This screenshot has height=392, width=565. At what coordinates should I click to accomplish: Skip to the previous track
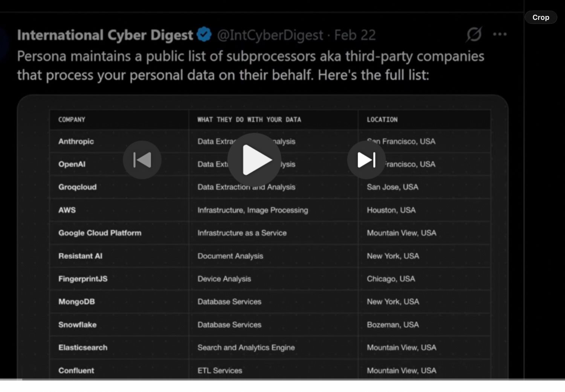click(142, 160)
